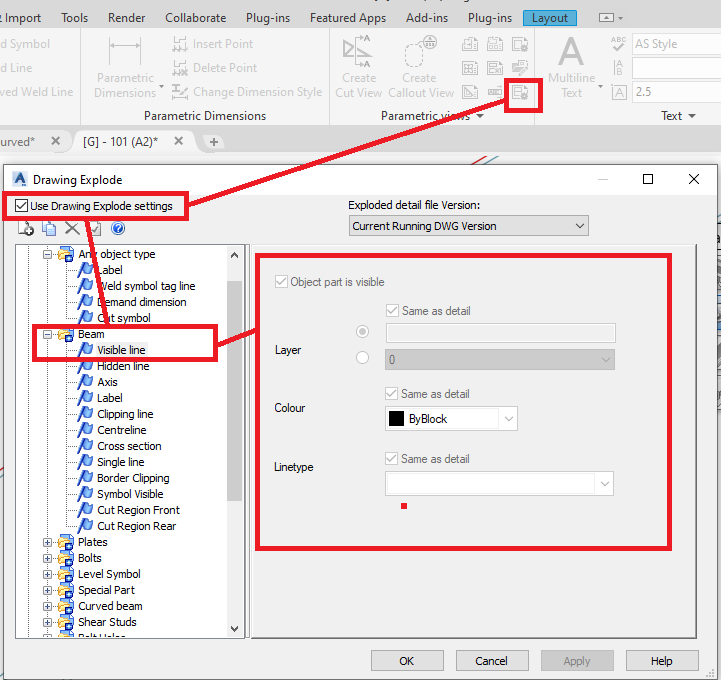The width and height of the screenshot is (721, 680).
Task: Select Cut Region Front tree item
Action: 138,510
